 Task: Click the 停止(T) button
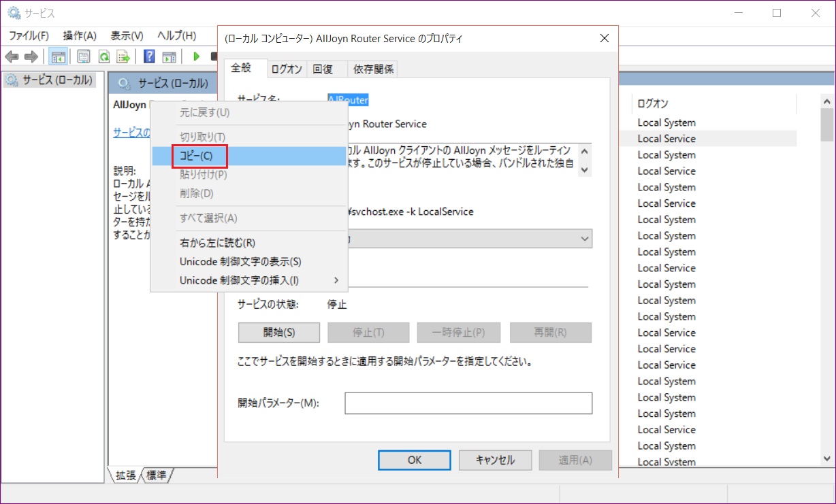[368, 333]
